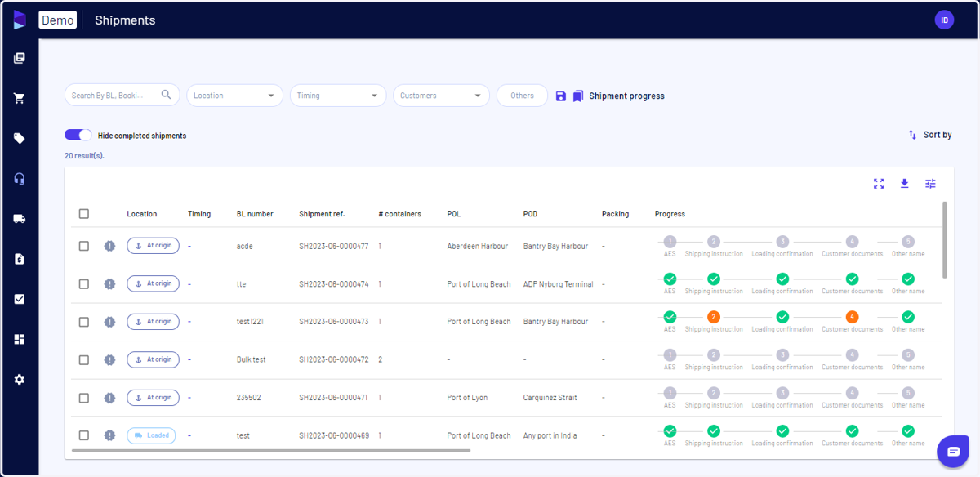Check the checkbox for SH2023-06-0000469 row
Image resolution: width=980 pixels, height=477 pixels.
pyautogui.click(x=84, y=435)
